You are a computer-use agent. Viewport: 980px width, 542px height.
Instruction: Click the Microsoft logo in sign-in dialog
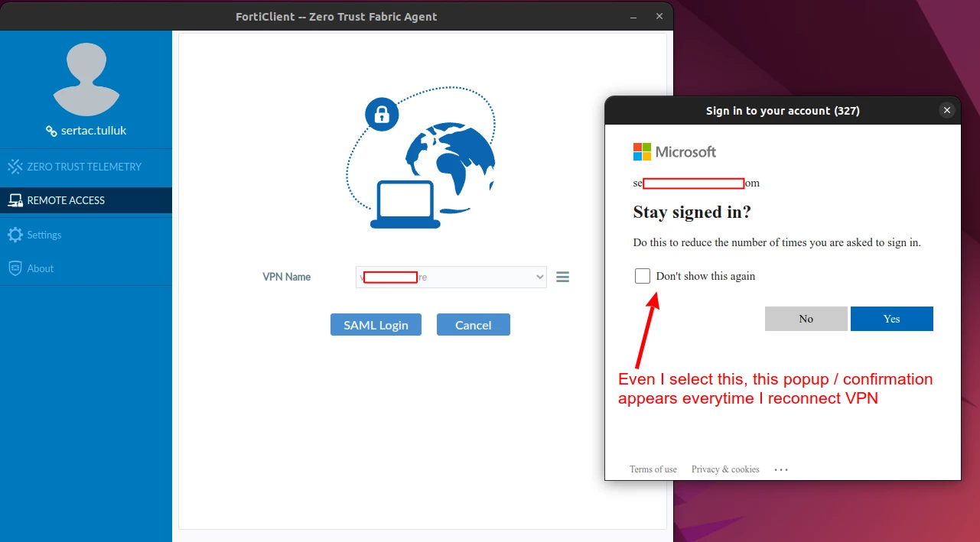point(675,151)
